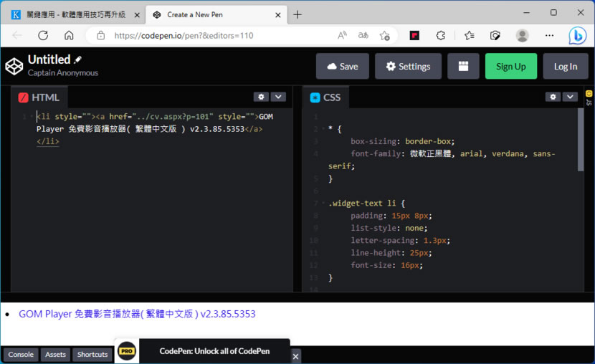
Task: Click the PRO badge icon
Action: tap(127, 351)
